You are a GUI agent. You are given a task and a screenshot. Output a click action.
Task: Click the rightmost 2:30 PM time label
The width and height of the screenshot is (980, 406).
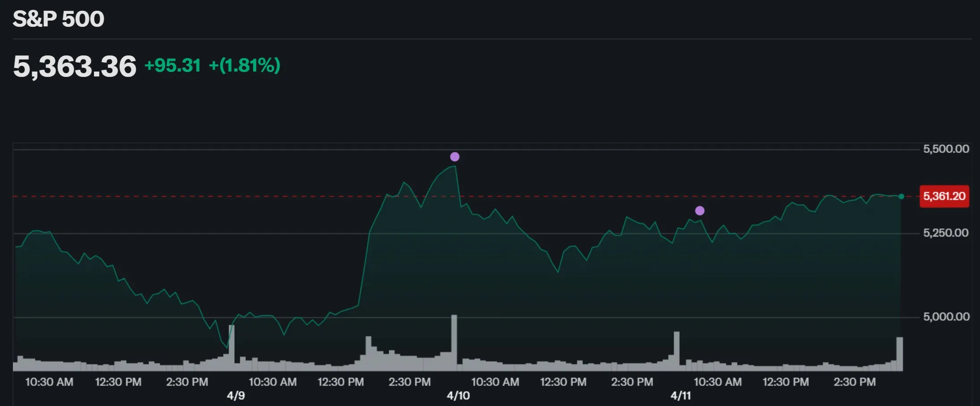point(854,382)
